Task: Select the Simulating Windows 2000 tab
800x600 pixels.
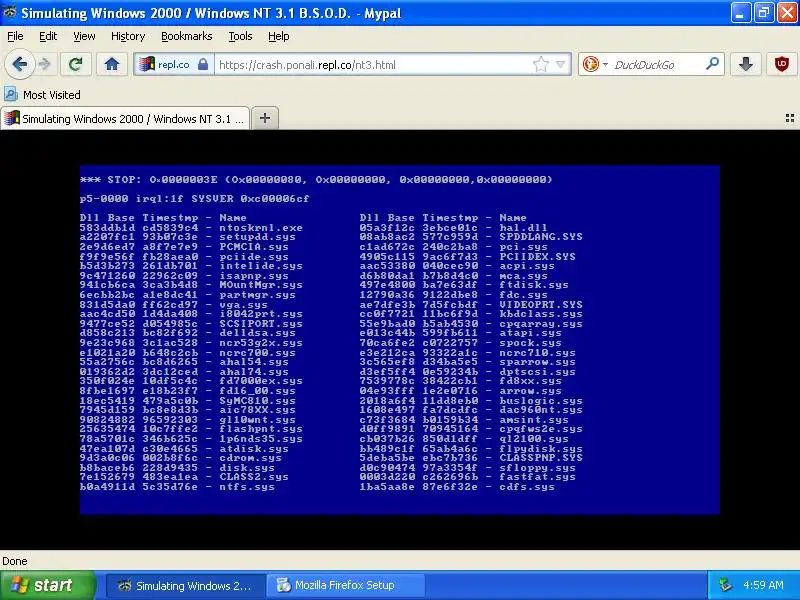Action: point(125,118)
